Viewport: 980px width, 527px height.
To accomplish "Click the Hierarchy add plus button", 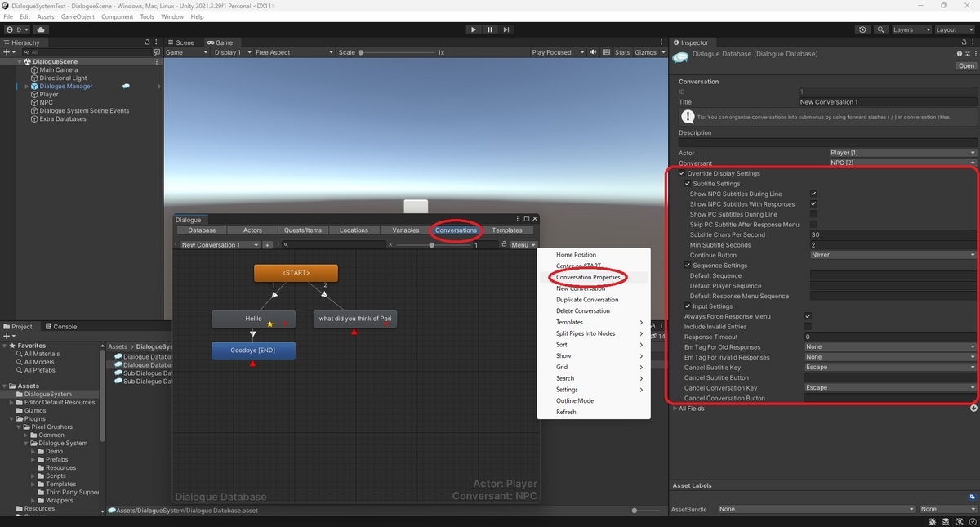I will pos(8,51).
